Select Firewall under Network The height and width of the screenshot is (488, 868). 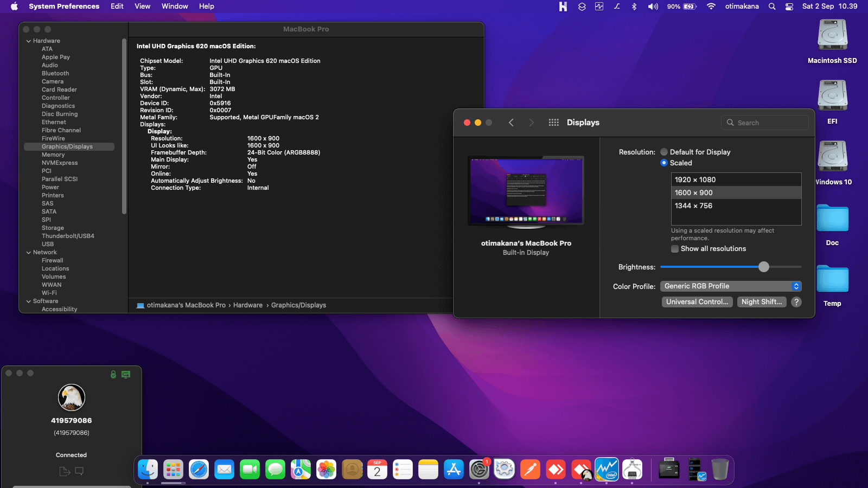pos(52,261)
